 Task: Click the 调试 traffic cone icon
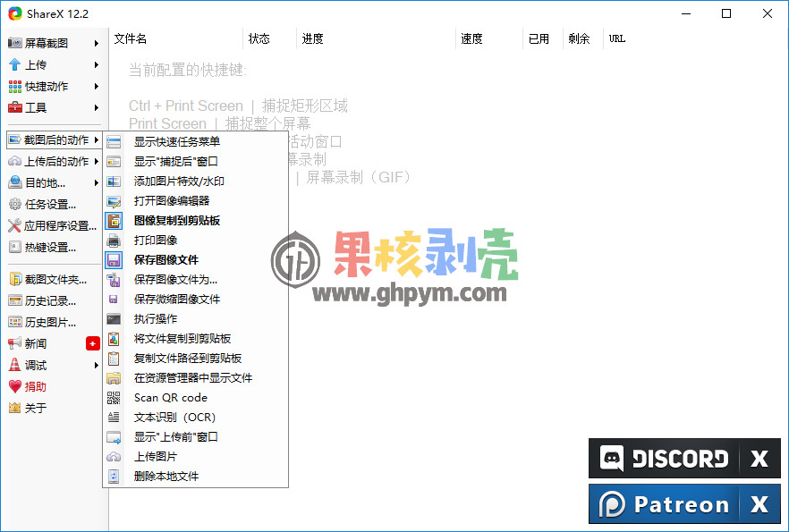14,365
